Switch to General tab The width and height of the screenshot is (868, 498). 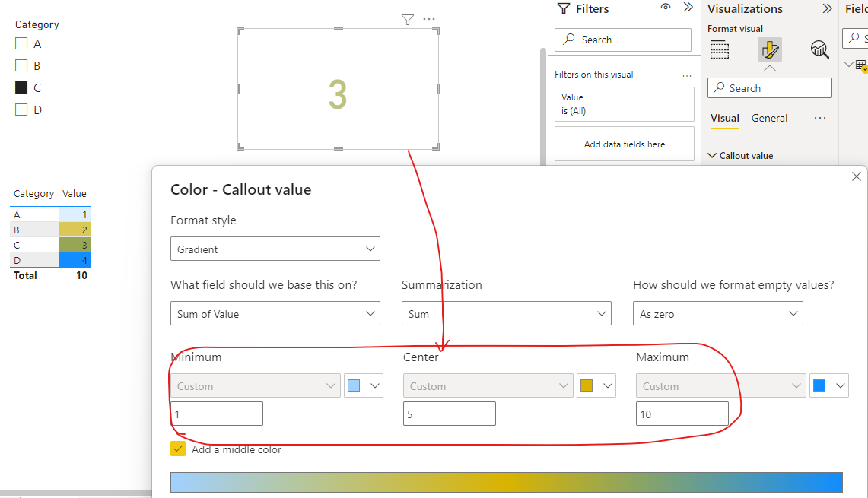769,118
